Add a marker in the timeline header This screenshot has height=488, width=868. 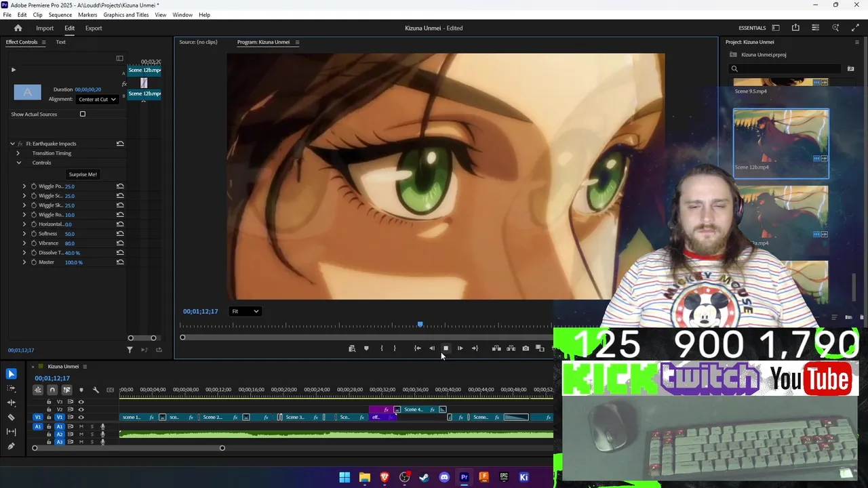pos(81,390)
